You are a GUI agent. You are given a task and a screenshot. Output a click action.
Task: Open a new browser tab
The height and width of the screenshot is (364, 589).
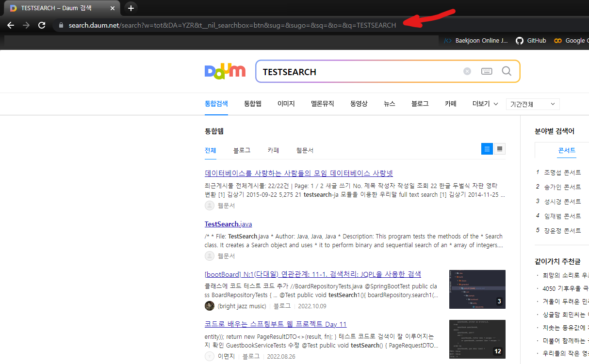[131, 8]
